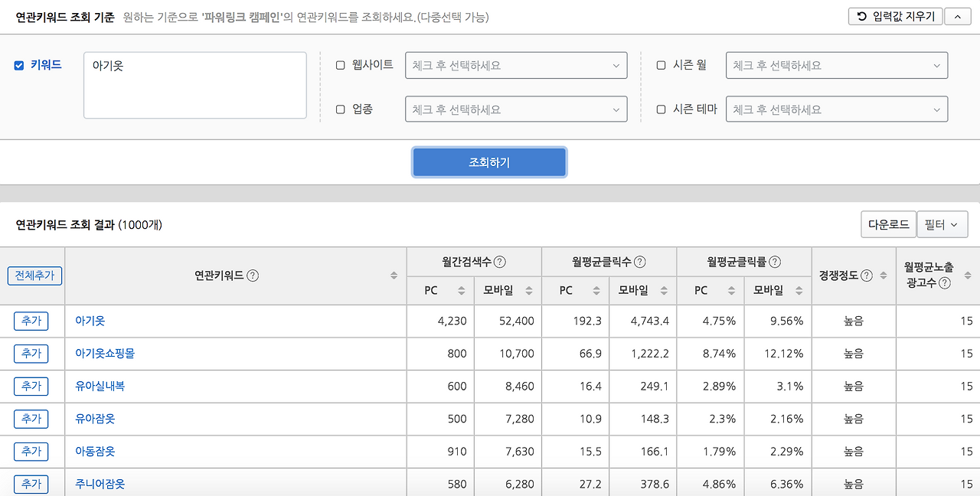Sort the PC 월간검색수 column
Image resolution: width=980 pixels, height=496 pixels.
(x=460, y=291)
